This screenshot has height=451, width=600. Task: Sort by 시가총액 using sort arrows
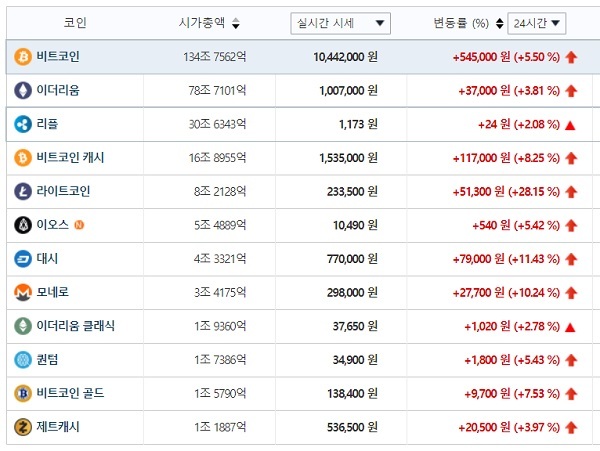point(236,23)
